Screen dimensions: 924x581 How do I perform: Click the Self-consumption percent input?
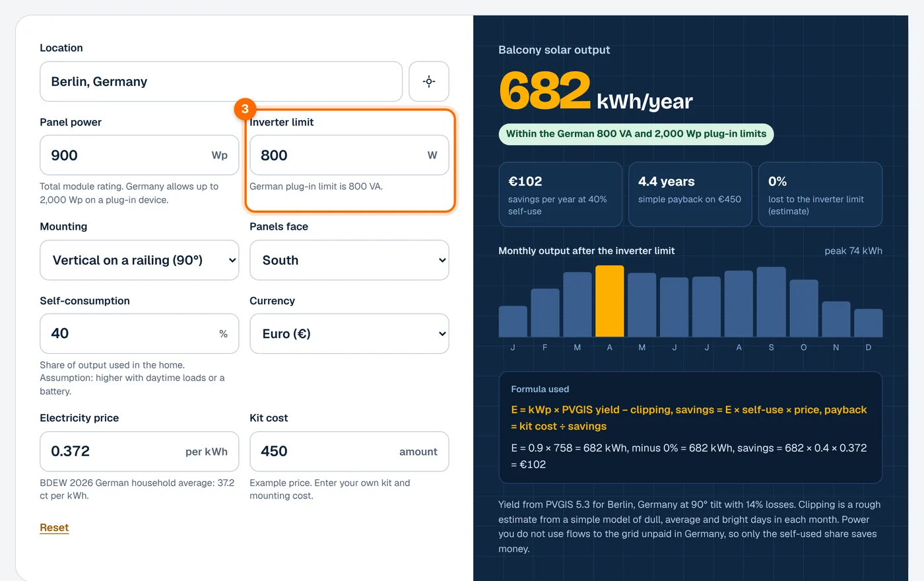(x=139, y=333)
